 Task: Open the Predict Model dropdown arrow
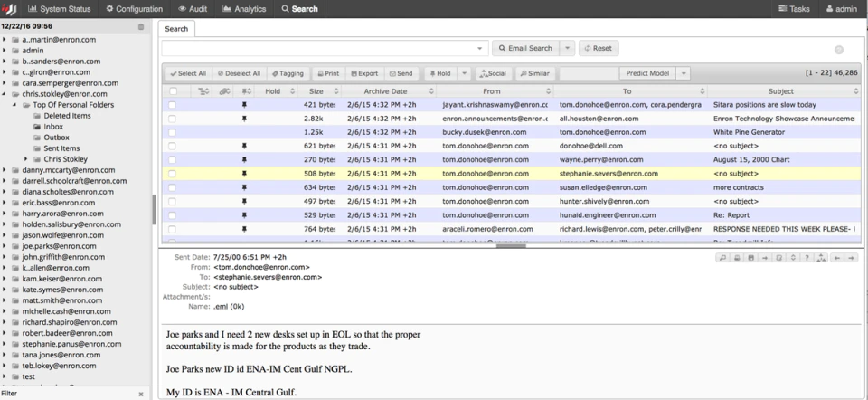(684, 73)
